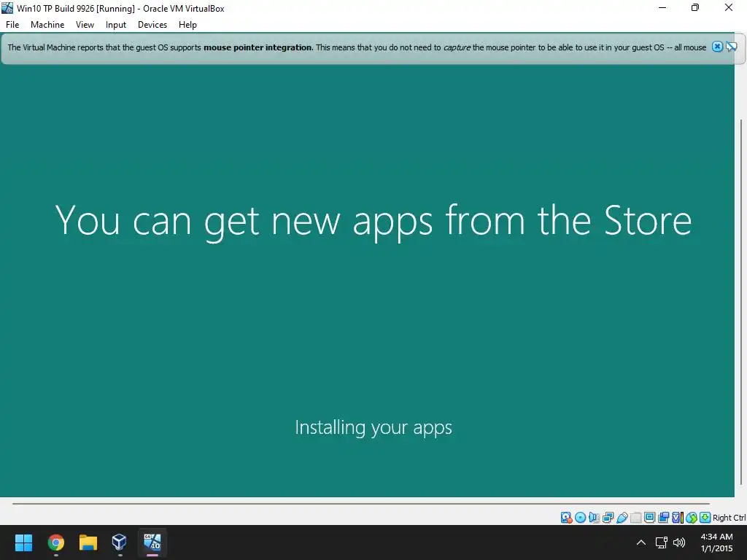Screen dimensions: 747x560
Task: Click the horizontal scrollbar below the VM display
Action: pyautogui.click(x=360, y=503)
